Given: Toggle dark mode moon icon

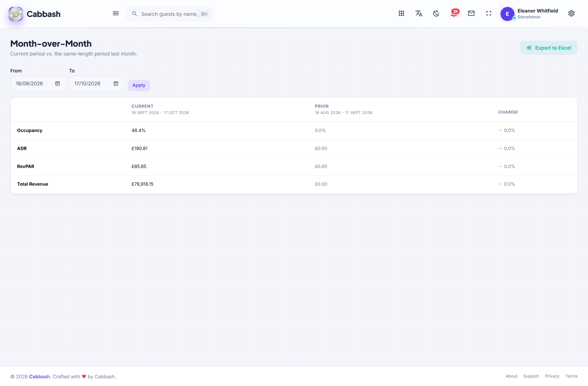Looking at the screenshot, I should pyautogui.click(x=436, y=14).
